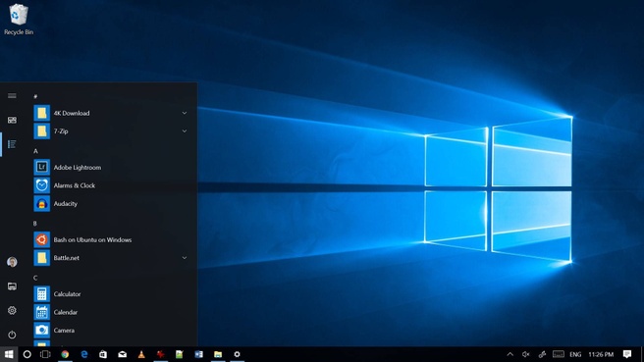Open the Store from taskbar
The image size is (644, 362).
(x=103, y=354)
